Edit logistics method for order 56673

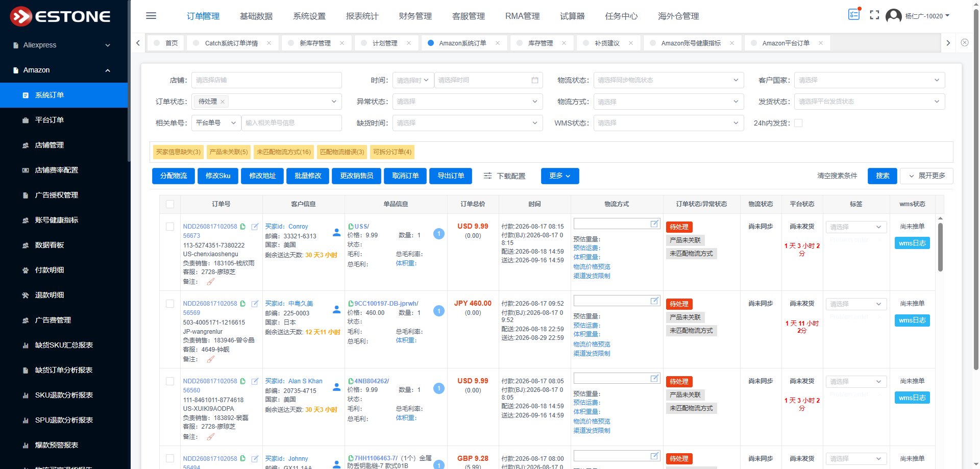click(x=654, y=224)
